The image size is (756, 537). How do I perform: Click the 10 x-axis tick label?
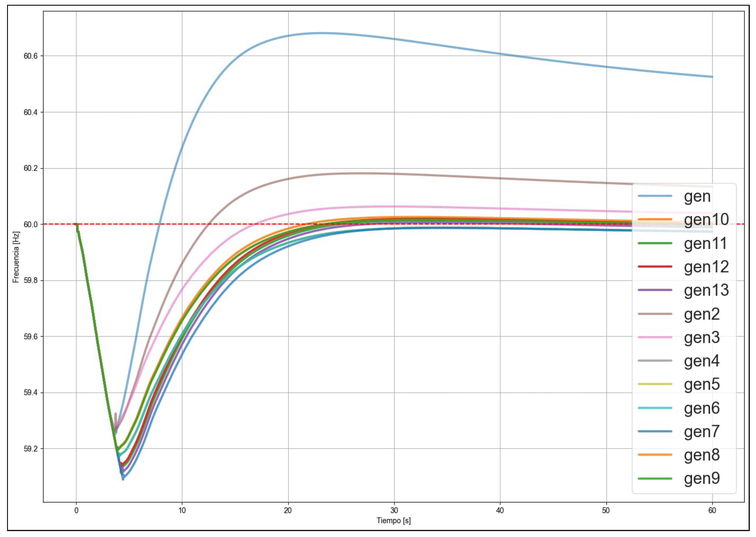pos(182,510)
